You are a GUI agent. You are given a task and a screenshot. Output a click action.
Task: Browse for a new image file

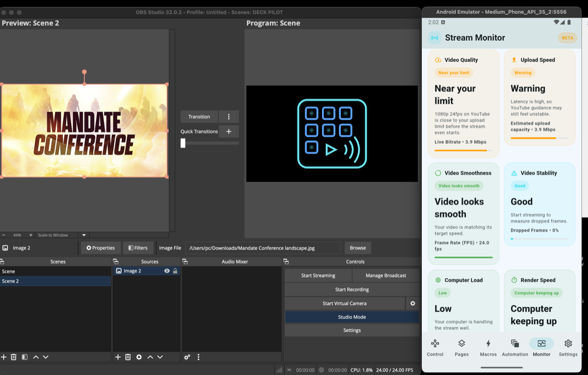click(357, 248)
